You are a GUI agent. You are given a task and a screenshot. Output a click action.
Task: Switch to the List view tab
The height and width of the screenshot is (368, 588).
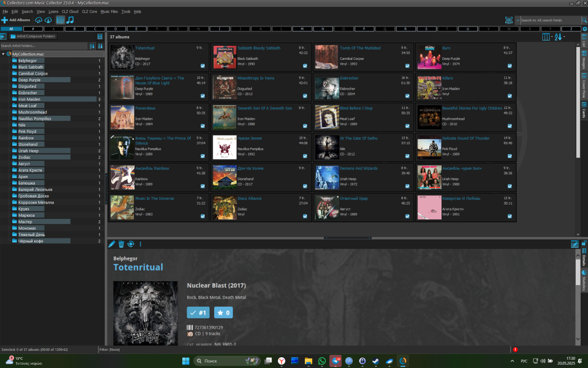click(584, 41)
